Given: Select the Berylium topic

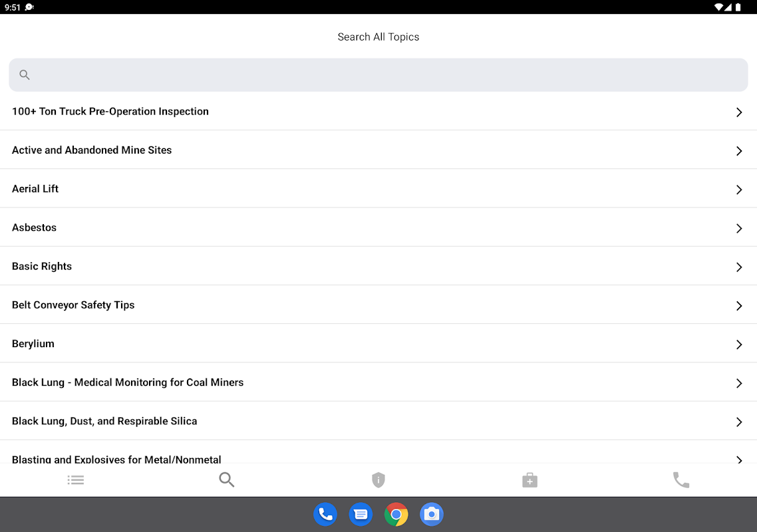Looking at the screenshot, I should click(378, 343).
